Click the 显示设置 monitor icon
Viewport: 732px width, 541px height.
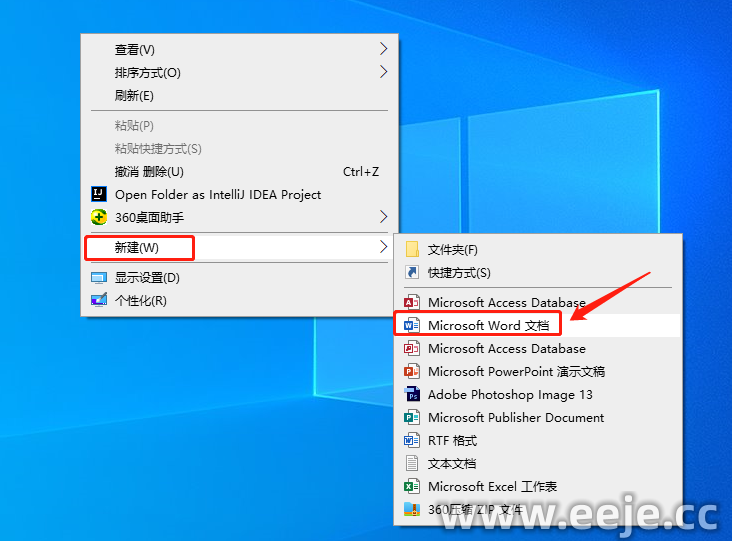99,278
